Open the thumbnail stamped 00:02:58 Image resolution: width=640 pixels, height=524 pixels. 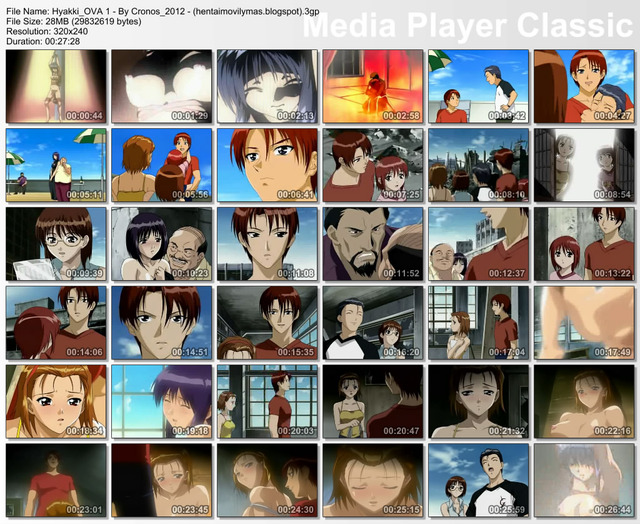point(373,86)
